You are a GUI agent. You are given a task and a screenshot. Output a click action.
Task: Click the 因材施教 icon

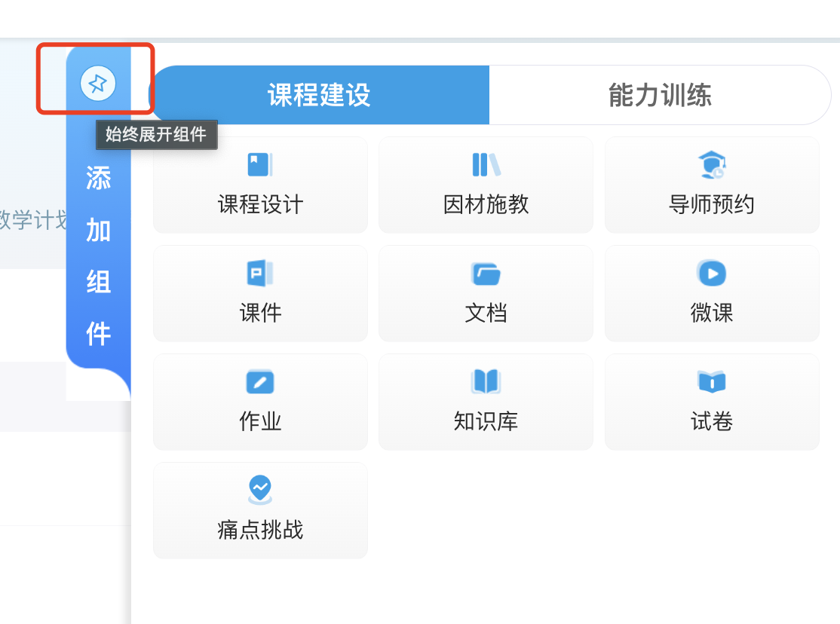pyautogui.click(x=486, y=165)
